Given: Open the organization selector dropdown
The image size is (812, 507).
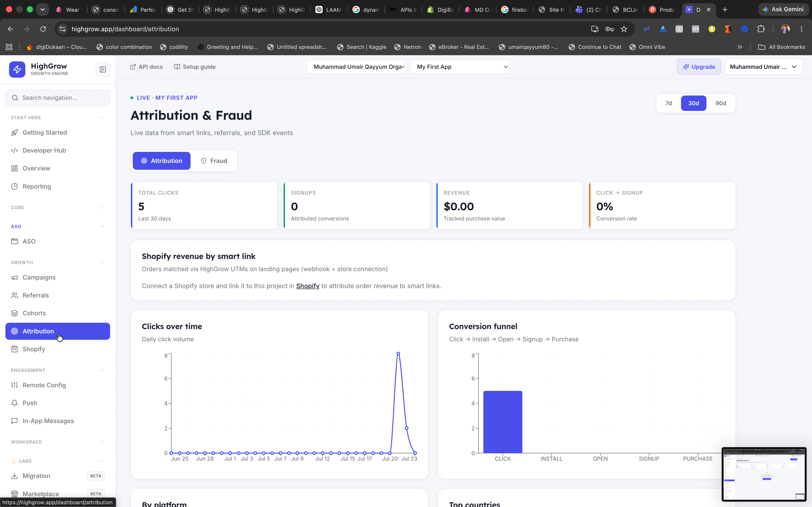Looking at the screenshot, I should 356,67.
